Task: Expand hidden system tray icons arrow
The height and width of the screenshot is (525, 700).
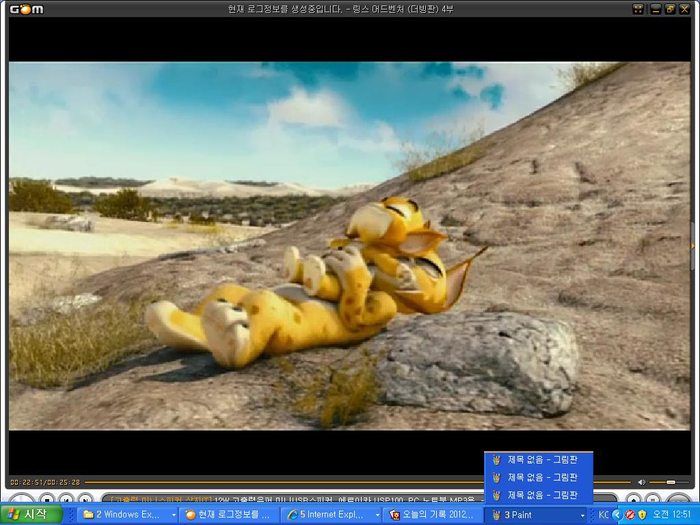Action: click(617, 515)
